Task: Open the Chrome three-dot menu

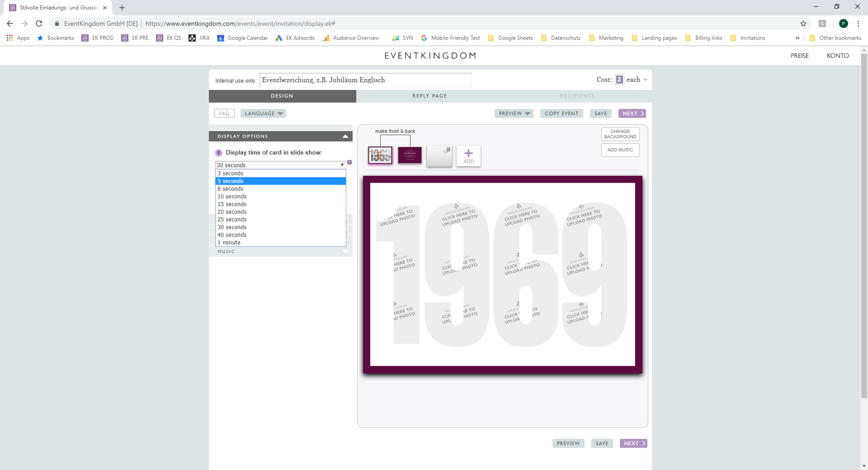Action: (858, 23)
